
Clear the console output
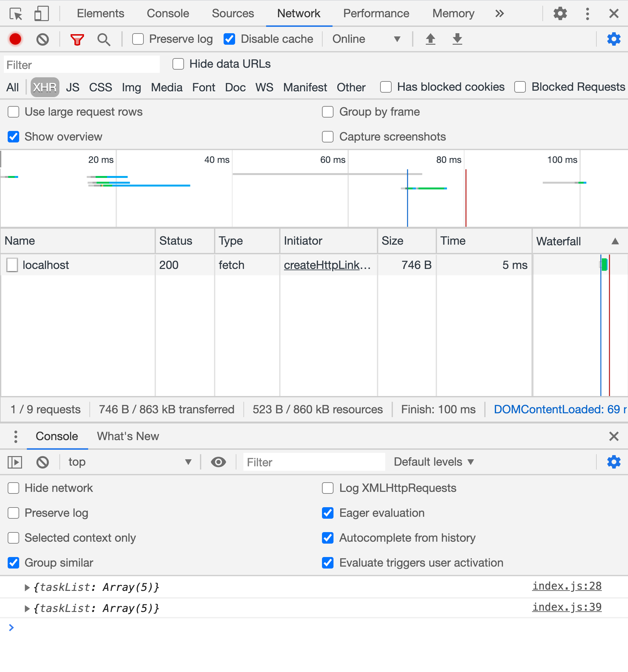click(x=42, y=462)
